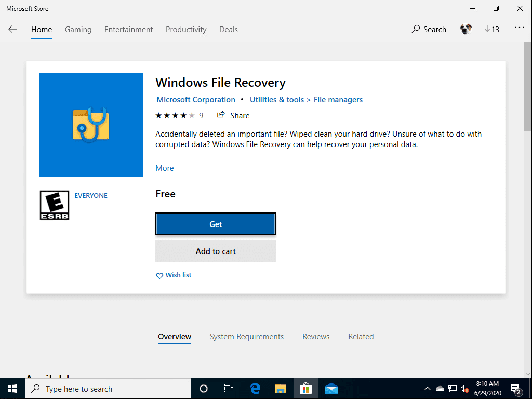
Task: Click the ESRB Everyone rating badge
Action: point(55,205)
